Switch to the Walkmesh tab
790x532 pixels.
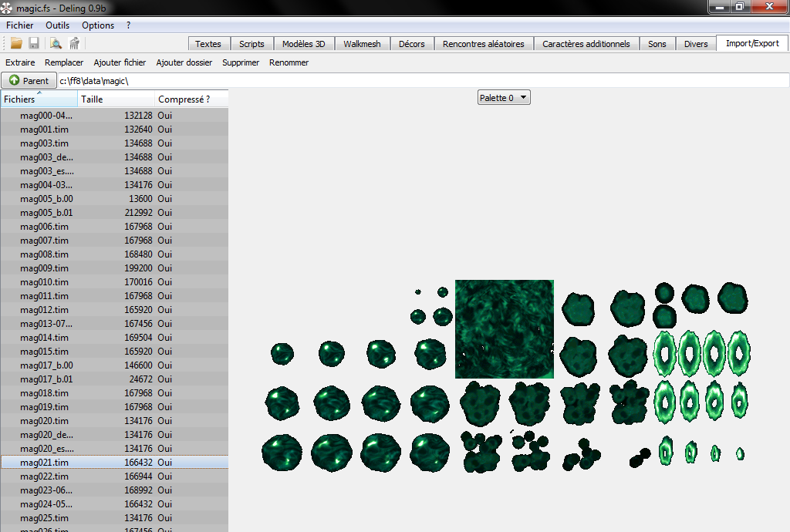tap(363, 44)
